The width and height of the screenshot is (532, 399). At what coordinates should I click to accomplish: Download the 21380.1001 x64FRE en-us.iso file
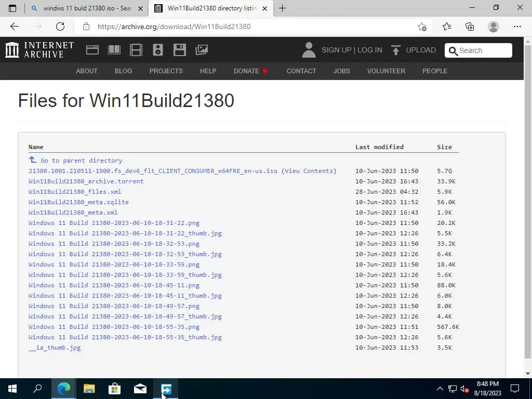153,171
